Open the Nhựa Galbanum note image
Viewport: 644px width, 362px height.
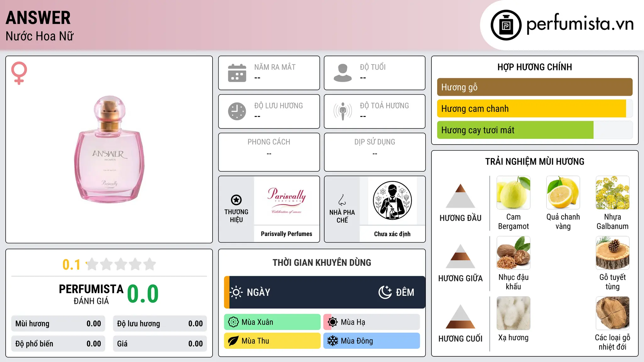[x=613, y=193]
